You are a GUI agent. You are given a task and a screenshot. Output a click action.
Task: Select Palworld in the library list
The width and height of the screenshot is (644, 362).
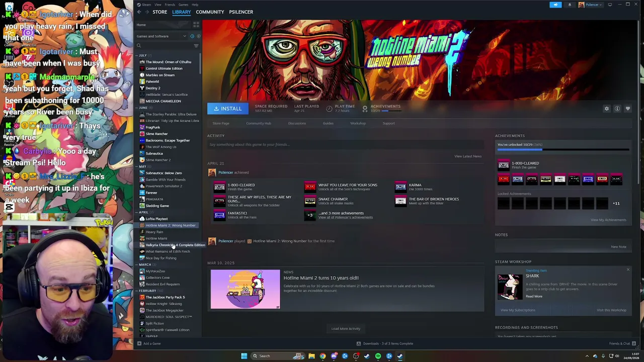(x=152, y=81)
